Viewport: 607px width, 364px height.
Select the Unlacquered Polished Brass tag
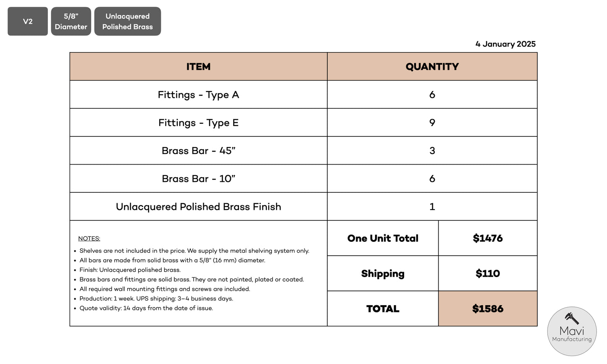tap(127, 21)
